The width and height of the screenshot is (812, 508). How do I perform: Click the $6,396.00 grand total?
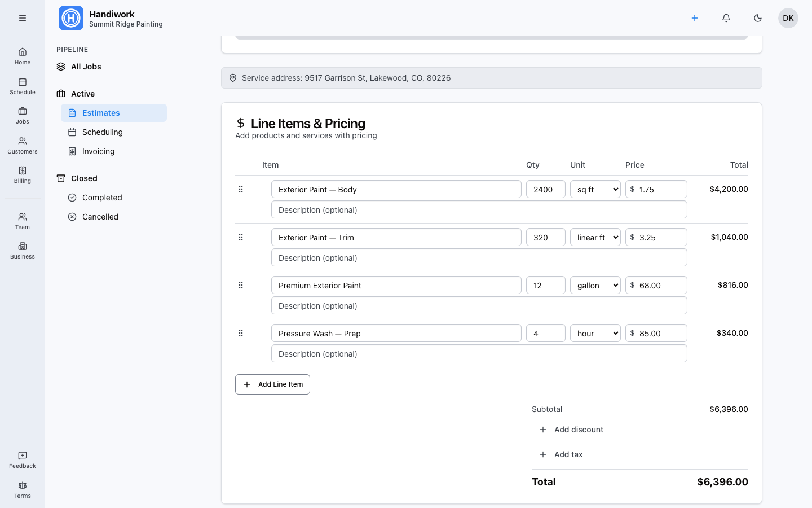(x=722, y=481)
